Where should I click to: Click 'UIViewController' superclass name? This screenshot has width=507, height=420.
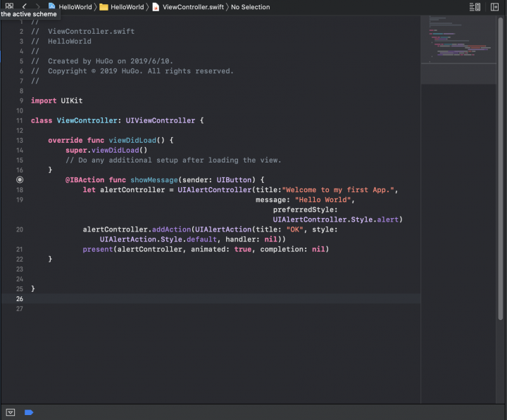(x=161, y=120)
